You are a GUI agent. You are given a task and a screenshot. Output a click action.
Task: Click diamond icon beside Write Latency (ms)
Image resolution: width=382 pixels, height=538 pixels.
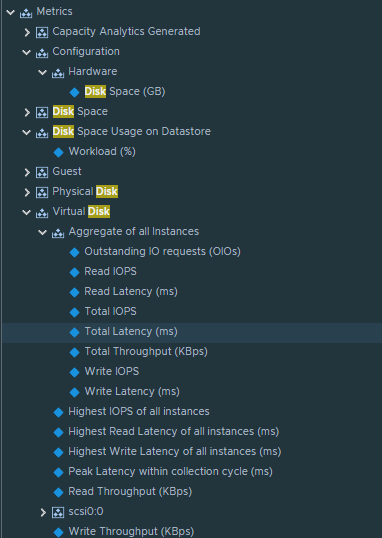tap(74, 392)
